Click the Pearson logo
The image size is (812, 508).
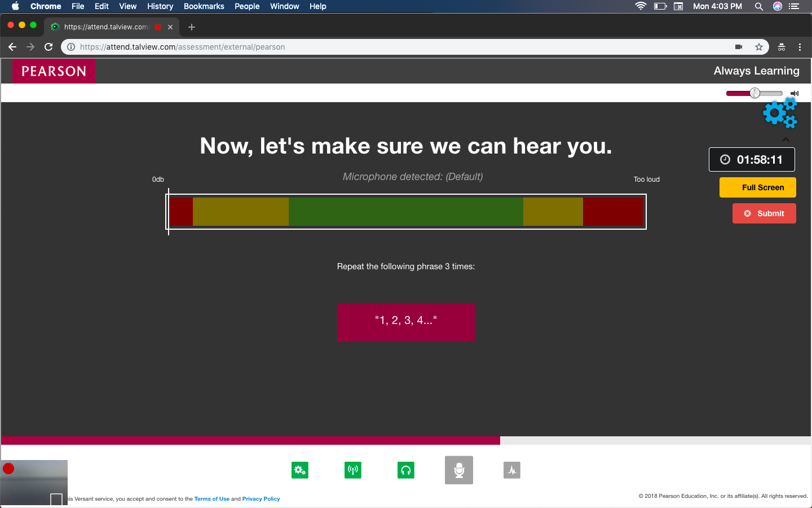click(54, 71)
